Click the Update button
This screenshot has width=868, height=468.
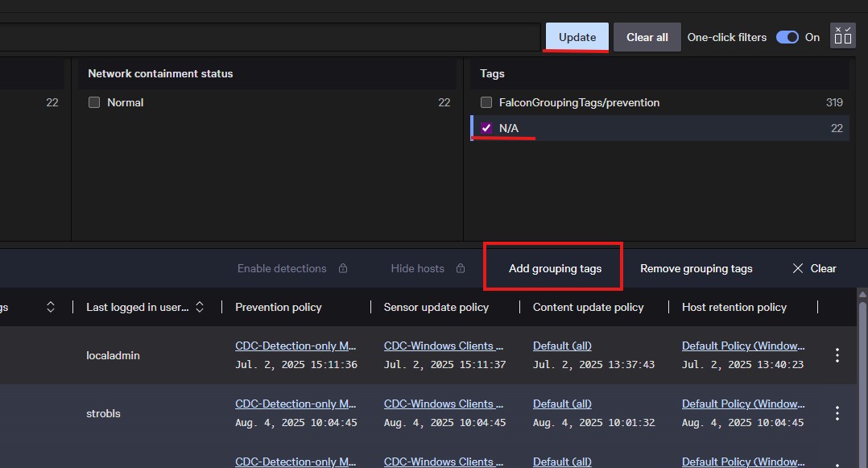(x=577, y=37)
